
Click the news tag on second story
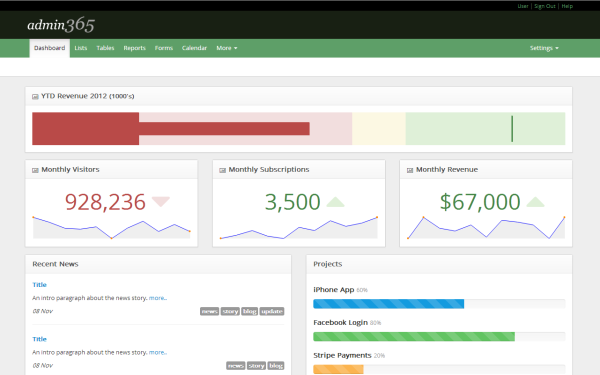(236, 366)
